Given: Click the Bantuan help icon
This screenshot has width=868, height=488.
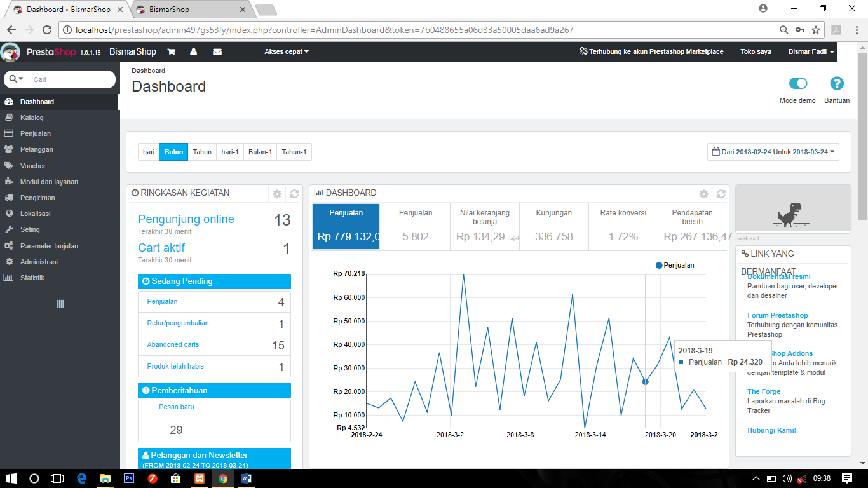Looking at the screenshot, I should tap(837, 83).
